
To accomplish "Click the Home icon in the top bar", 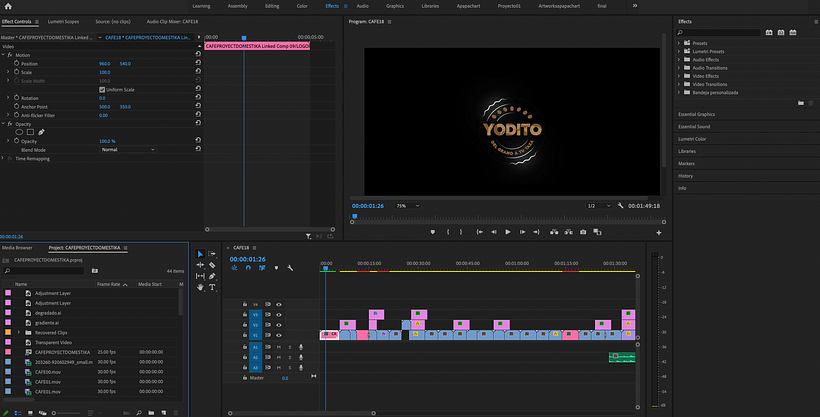I will (x=9, y=6).
